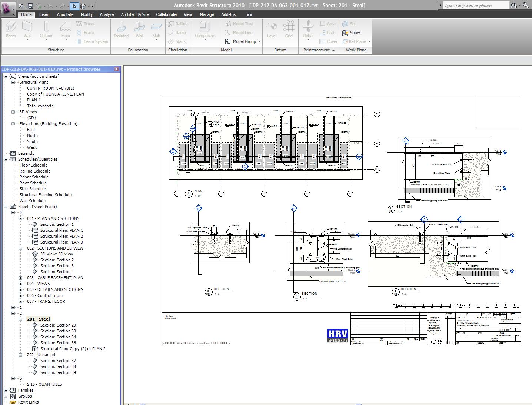Viewport: 532px width, 405px height.
Task: Expand the Families tree node
Action: click(x=6, y=390)
